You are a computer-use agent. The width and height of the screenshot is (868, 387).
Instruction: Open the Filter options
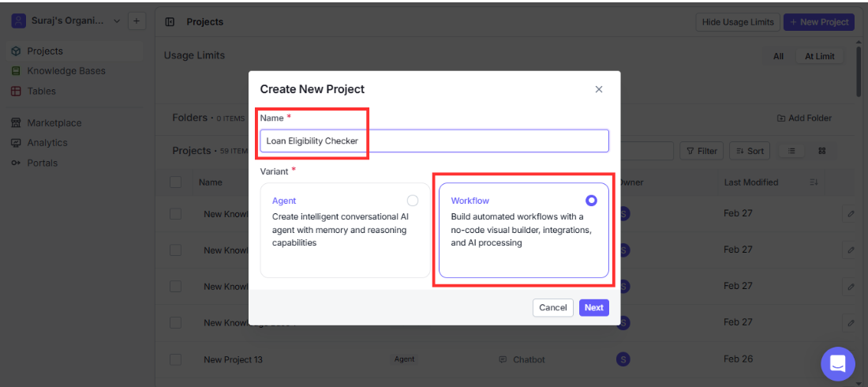(702, 151)
